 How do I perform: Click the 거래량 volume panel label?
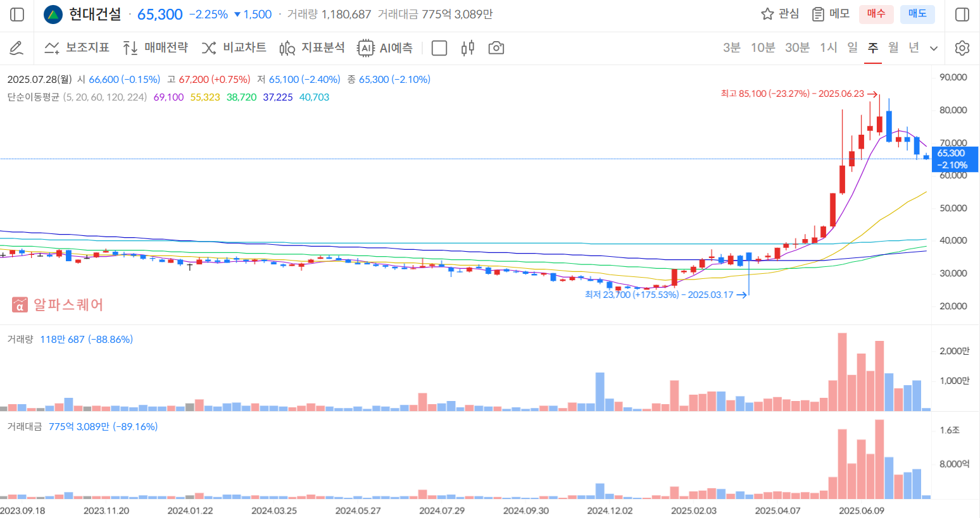click(x=20, y=339)
